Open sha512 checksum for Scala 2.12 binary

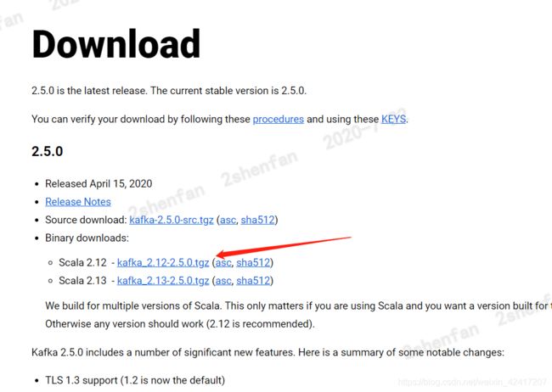253,262
